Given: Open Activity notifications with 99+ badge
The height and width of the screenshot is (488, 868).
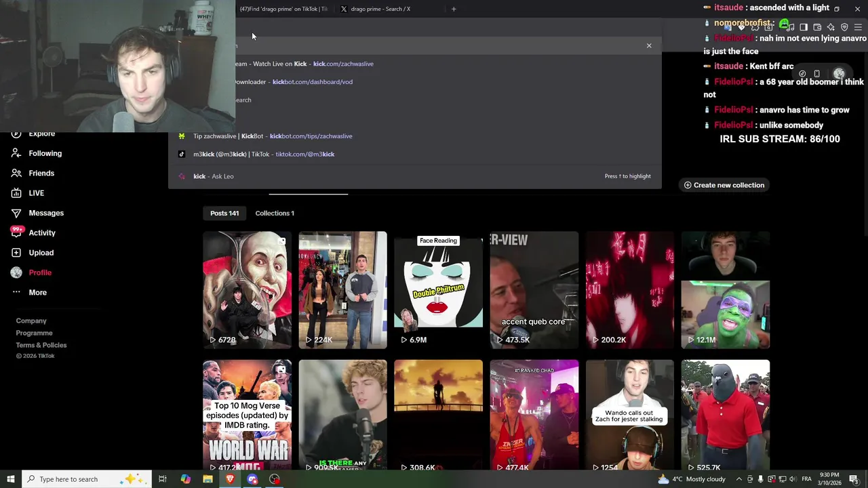Looking at the screenshot, I should (33, 232).
